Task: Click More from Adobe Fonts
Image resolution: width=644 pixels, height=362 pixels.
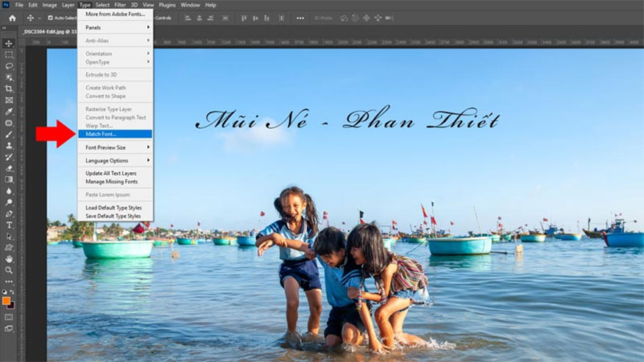Action: click(116, 14)
